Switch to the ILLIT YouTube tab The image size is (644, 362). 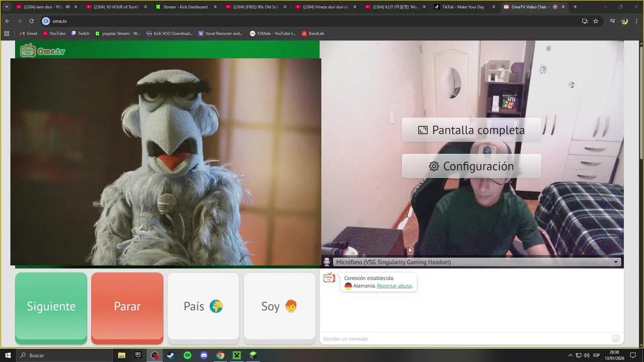click(395, 7)
